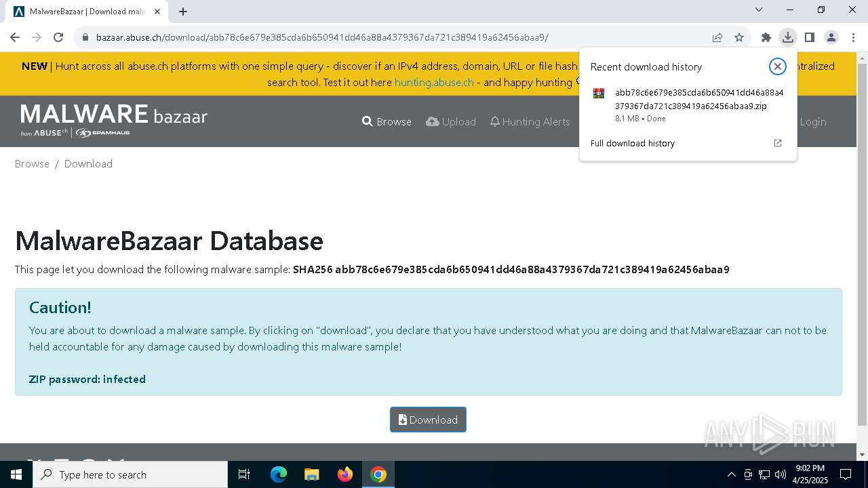Click the MalwareBazaar logo
The height and width of the screenshot is (488, 868).
[114, 120]
